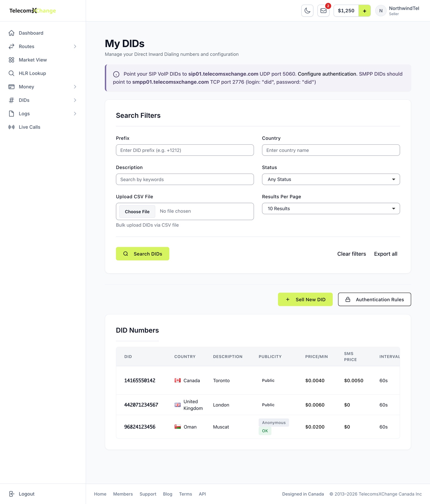Expand the Money submenu chevron
The image size is (430, 504).
(x=75, y=87)
